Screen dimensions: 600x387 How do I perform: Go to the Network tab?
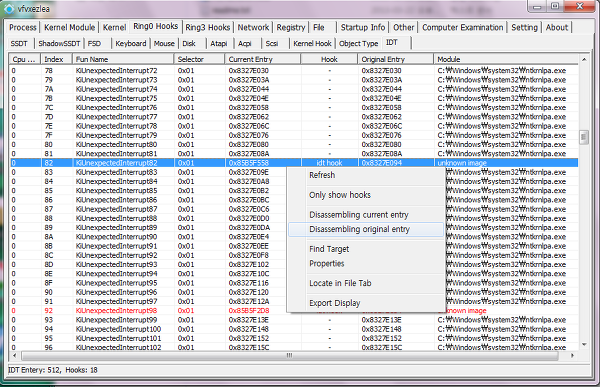(253, 28)
